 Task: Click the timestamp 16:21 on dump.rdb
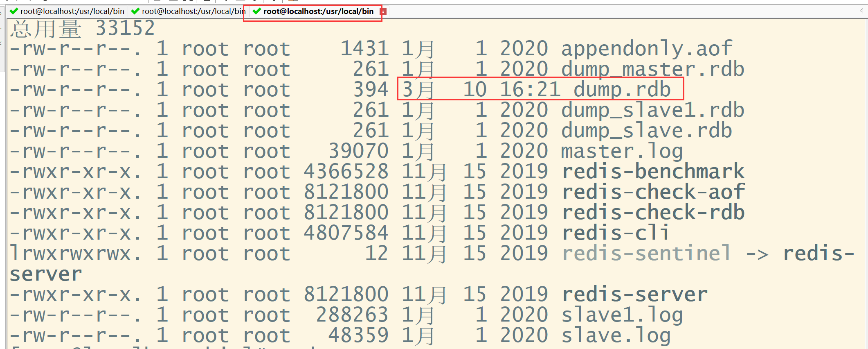tap(530, 90)
